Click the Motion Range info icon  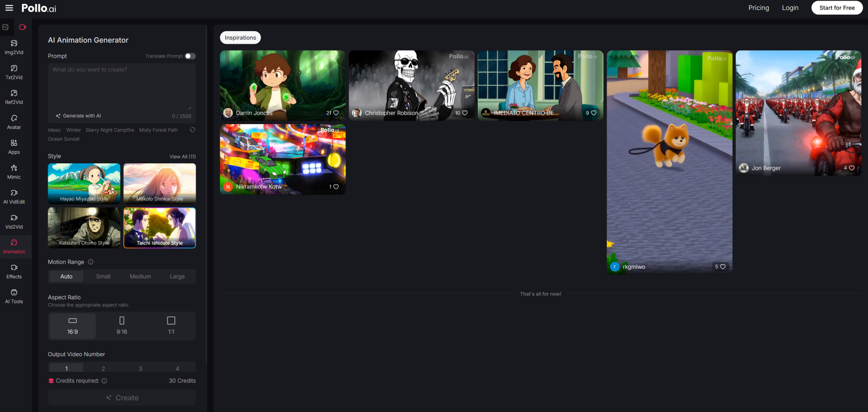pyautogui.click(x=91, y=262)
